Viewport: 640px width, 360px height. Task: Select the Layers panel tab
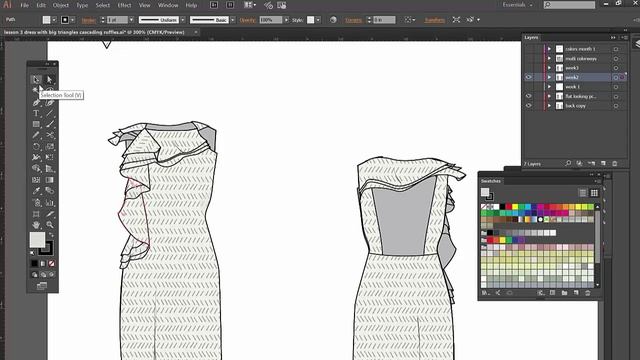[531, 37]
